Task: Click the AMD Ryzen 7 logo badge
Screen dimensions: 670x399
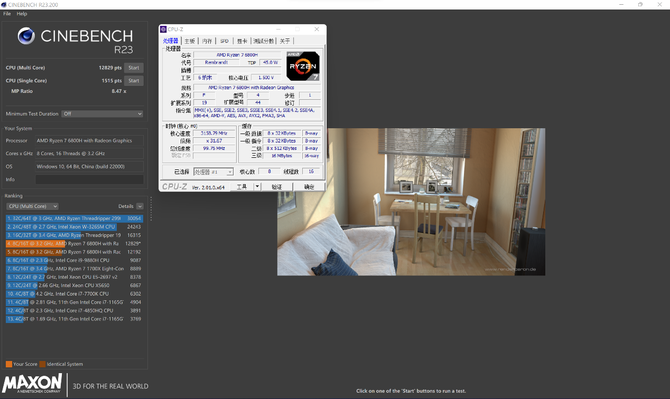Action: (x=303, y=66)
